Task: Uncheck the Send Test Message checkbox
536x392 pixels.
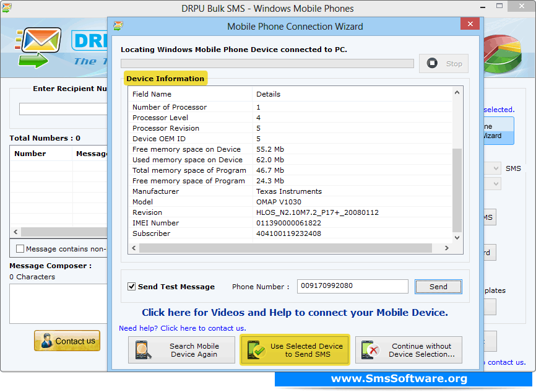Action: (132, 286)
